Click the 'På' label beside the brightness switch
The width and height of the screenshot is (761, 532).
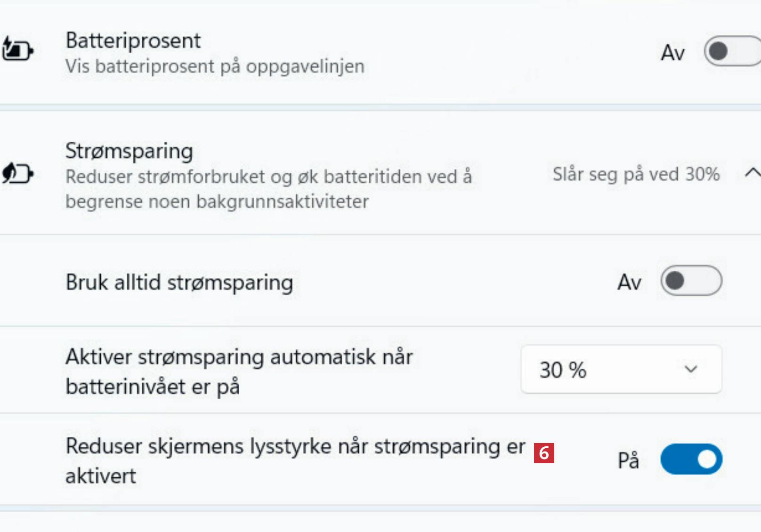pyautogui.click(x=628, y=460)
